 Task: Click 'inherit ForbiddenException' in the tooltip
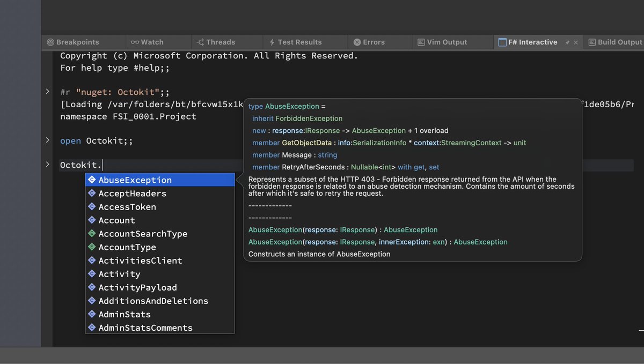pos(297,118)
